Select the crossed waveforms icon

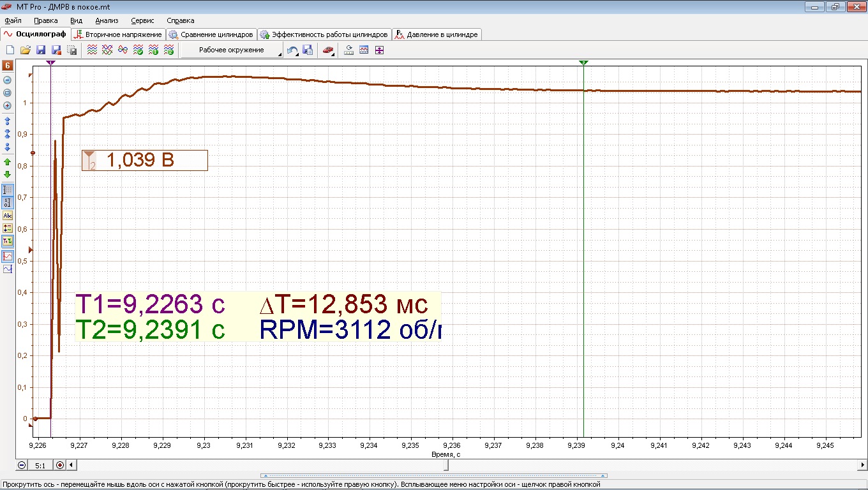point(107,50)
